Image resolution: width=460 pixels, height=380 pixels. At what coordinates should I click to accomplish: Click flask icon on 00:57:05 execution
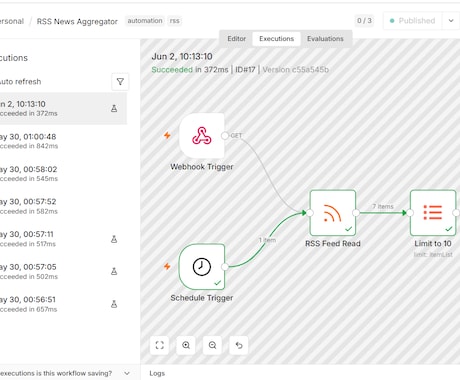(114, 271)
